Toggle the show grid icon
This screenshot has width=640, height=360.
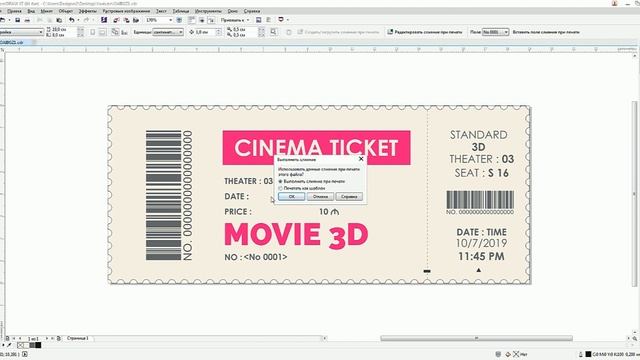pyautogui.click(x=201, y=20)
